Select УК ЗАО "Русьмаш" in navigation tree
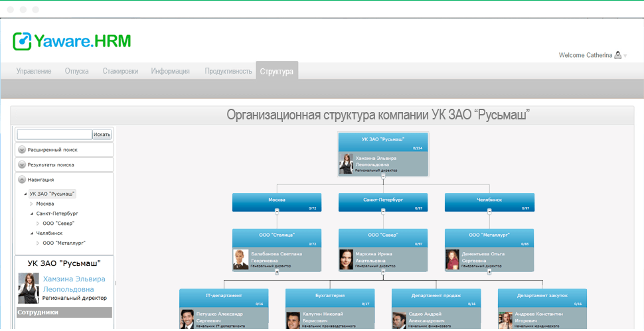Viewport: 644px width, 331px height. [52, 194]
